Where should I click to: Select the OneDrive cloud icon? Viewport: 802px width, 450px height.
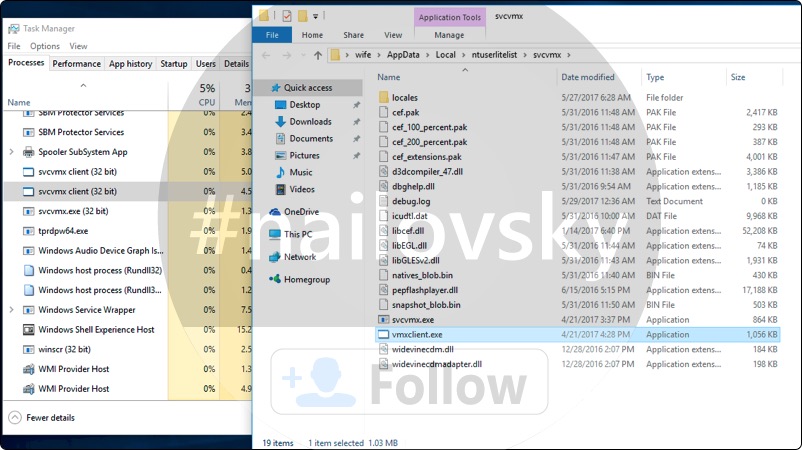(x=275, y=212)
